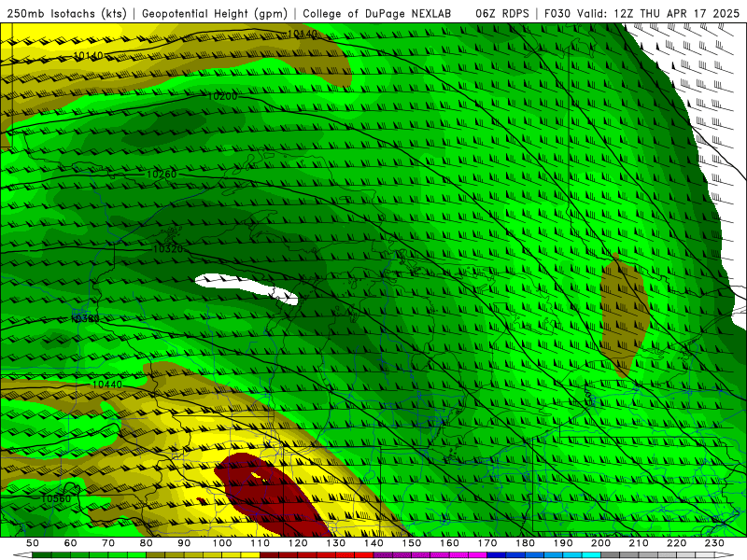Click 'Valid: 12Z THU APR 17 2025' text
This screenshot has height=560, width=747.
pos(658,14)
